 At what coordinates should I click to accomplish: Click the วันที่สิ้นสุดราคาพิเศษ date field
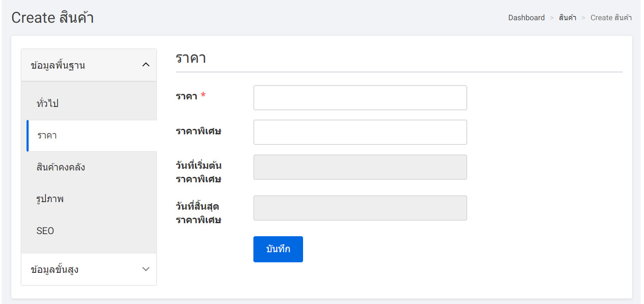tap(360, 208)
